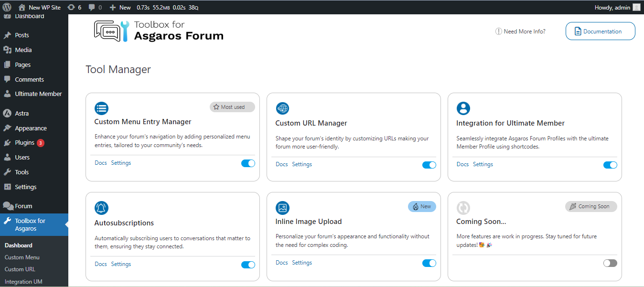The width and height of the screenshot is (644, 287).
Task: Disable Integration for Ultimate Member switch
Action: (x=610, y=165)
